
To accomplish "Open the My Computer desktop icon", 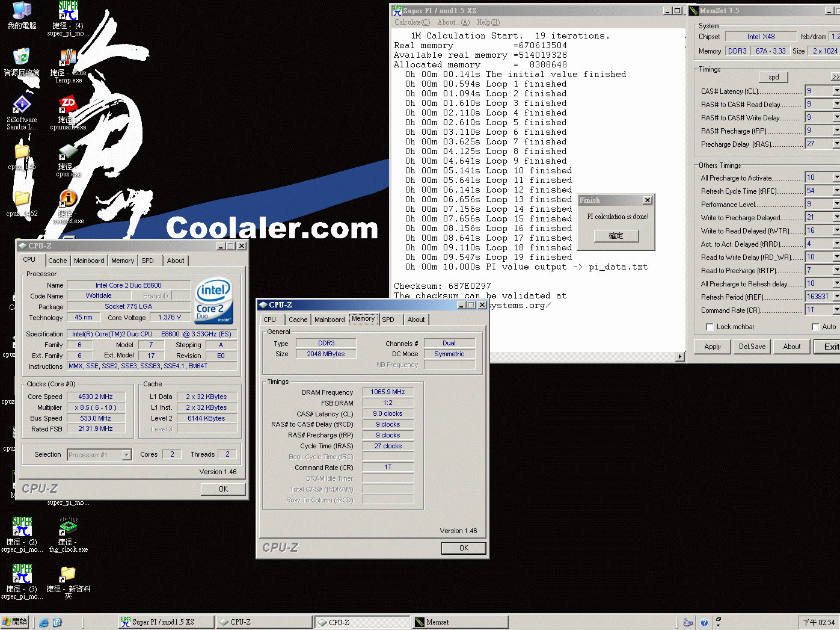I will 22,15.
